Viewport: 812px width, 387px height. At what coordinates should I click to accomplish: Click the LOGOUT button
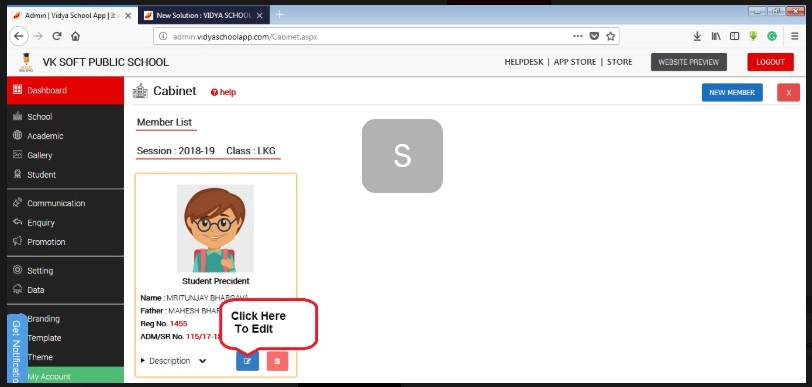point(770,62)
